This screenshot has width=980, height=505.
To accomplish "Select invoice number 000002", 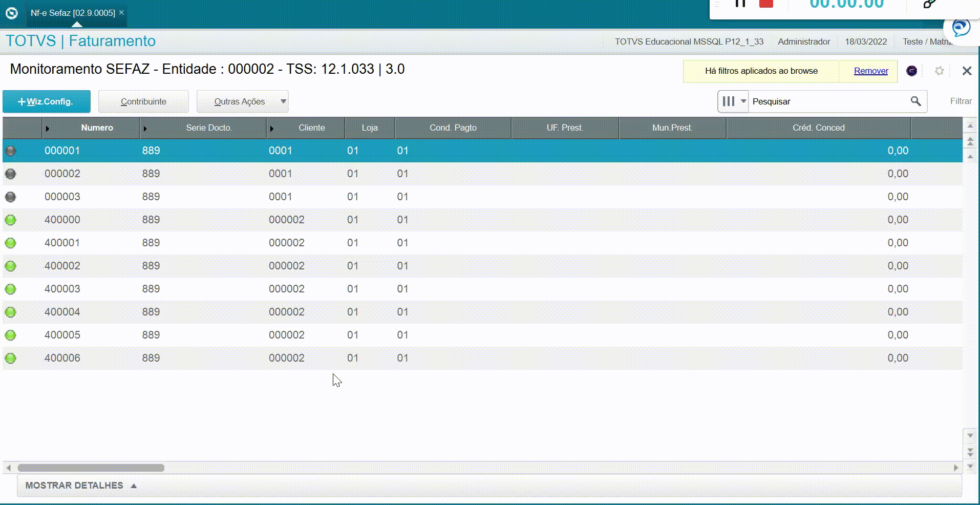I will 62,174.
